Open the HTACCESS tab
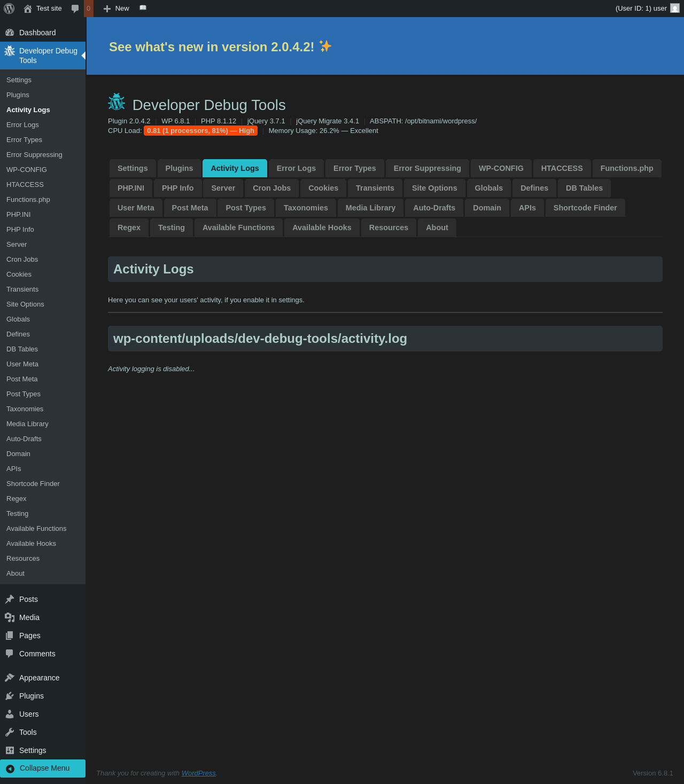Image resolution: width=684 pixels, height=784 pixels. point(562,168)
